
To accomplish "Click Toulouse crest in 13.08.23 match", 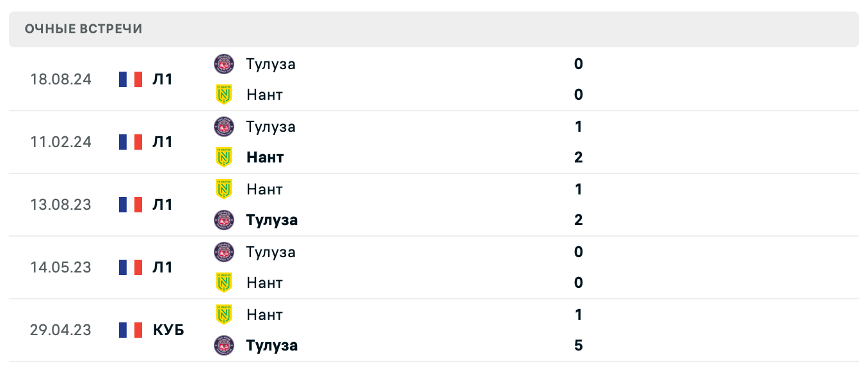I will [224, 220].
